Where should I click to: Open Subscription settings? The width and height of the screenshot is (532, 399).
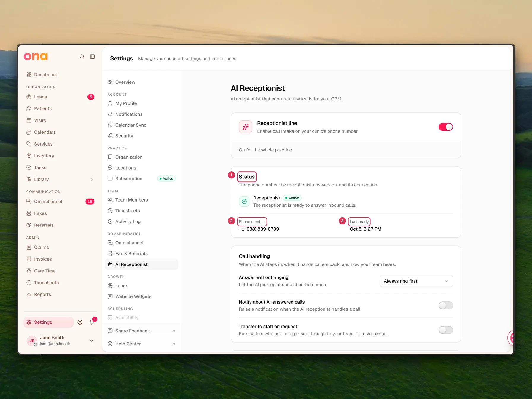pos(141,179)
